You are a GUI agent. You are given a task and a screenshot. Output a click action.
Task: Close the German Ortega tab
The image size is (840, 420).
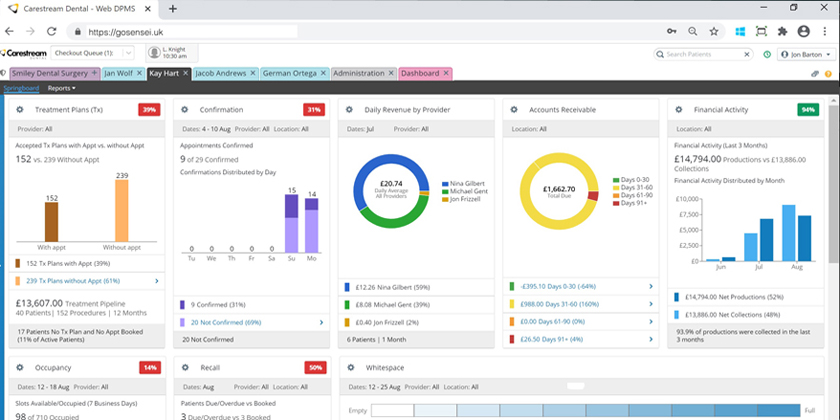(x=323, y=73)
